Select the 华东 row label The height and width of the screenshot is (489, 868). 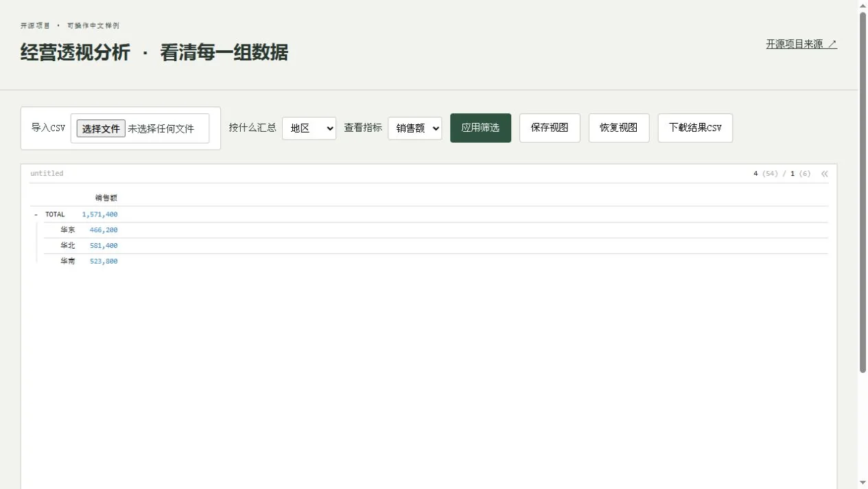(x=67, y=230)
